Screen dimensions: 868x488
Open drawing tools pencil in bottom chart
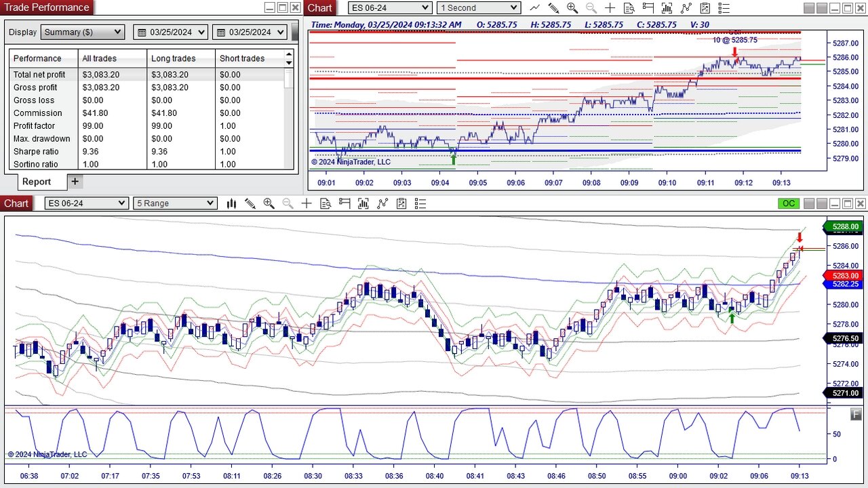[250, 203]
